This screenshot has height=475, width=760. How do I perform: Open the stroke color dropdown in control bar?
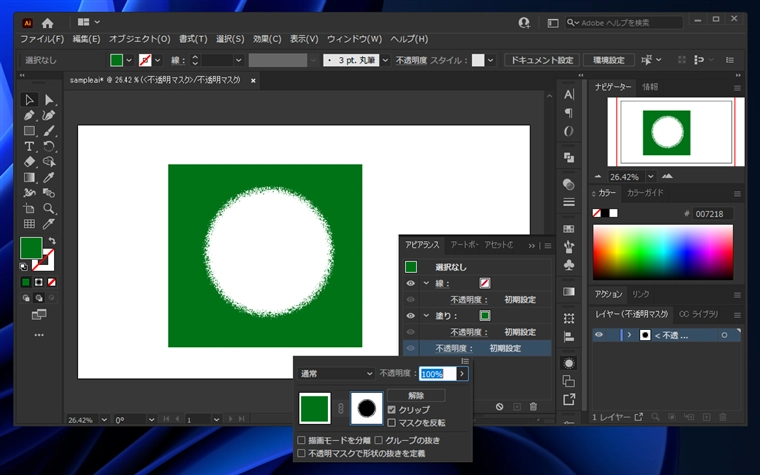158,60
